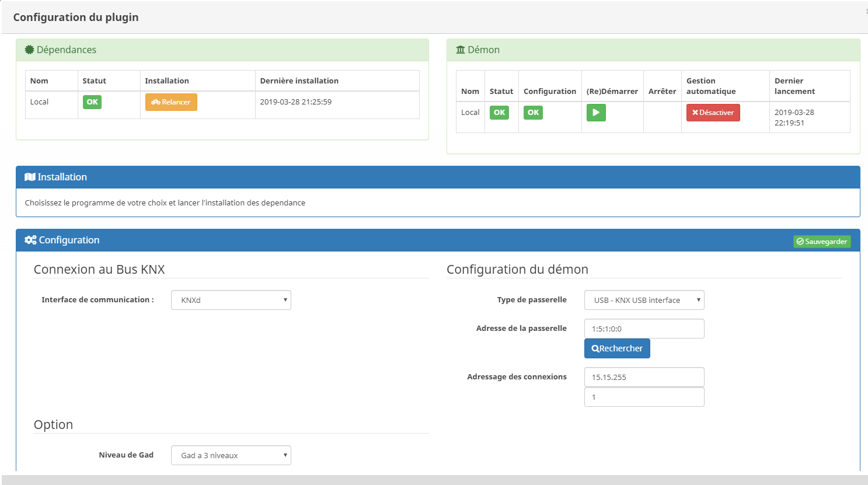The height and width of the screenshot is (485, 868).
Task: Relaunch dependencies with the Relancer button
Action: tap(171, 102)
